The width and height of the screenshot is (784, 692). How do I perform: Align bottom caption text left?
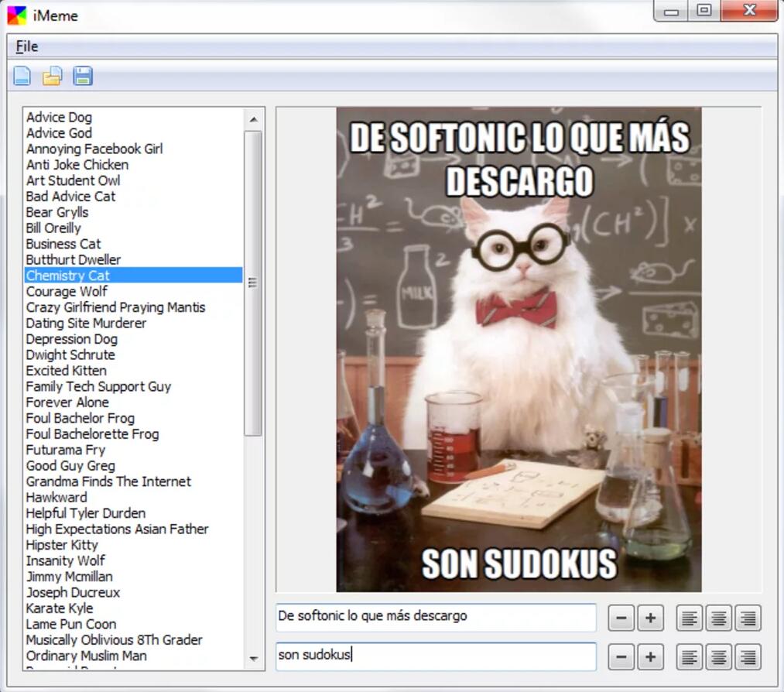(x=690, y=656)
